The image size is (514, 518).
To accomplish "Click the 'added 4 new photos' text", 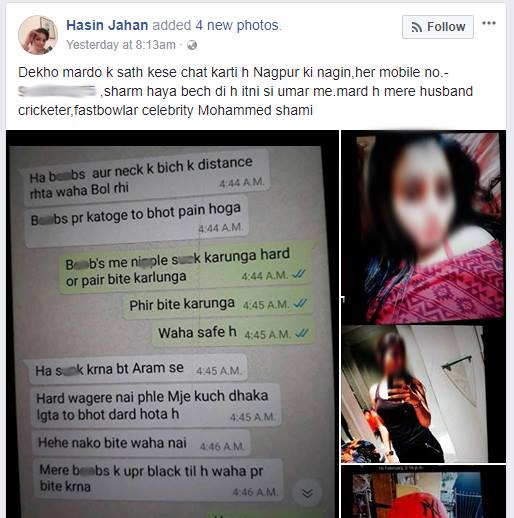I will tap(217, 25).
